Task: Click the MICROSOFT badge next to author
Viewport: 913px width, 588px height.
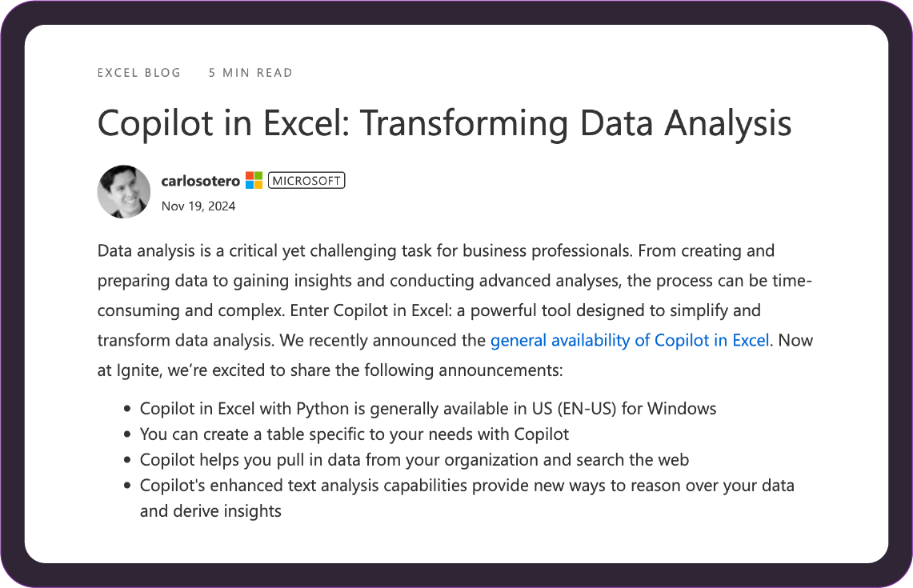Action: tap(306, 181)
